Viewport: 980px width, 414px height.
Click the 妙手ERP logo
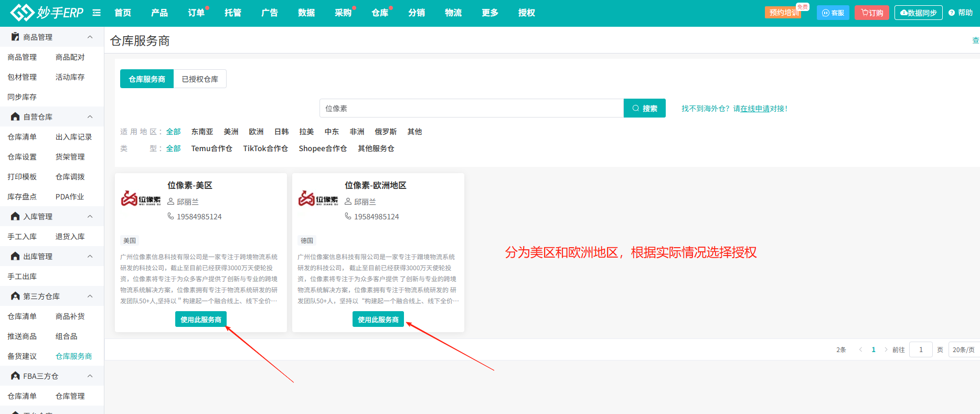click(47, 12)
